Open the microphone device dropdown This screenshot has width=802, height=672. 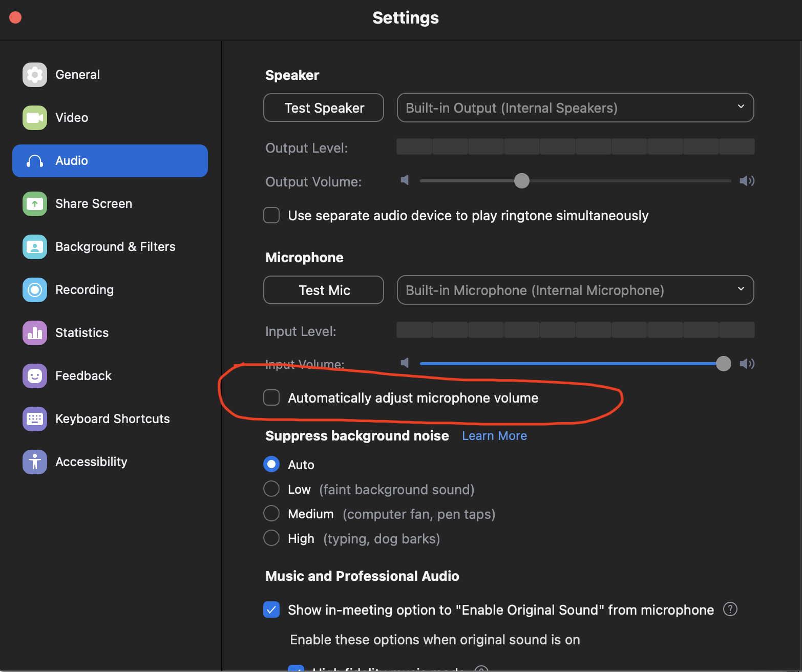[575, 290]
